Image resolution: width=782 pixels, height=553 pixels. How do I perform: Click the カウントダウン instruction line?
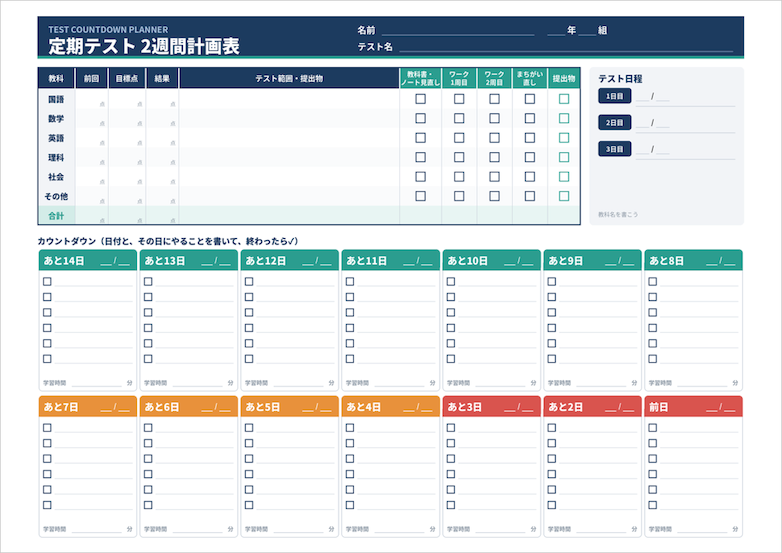[x=168, y=241]
